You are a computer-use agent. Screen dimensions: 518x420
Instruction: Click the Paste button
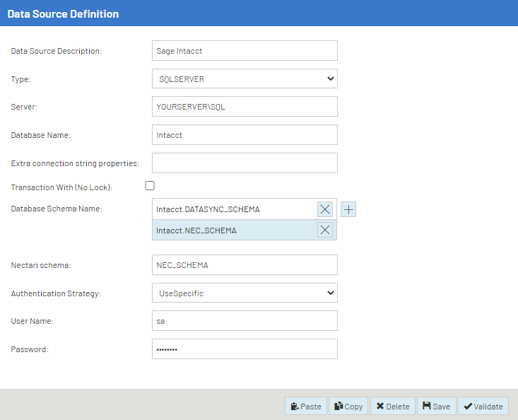coord(305,407)
